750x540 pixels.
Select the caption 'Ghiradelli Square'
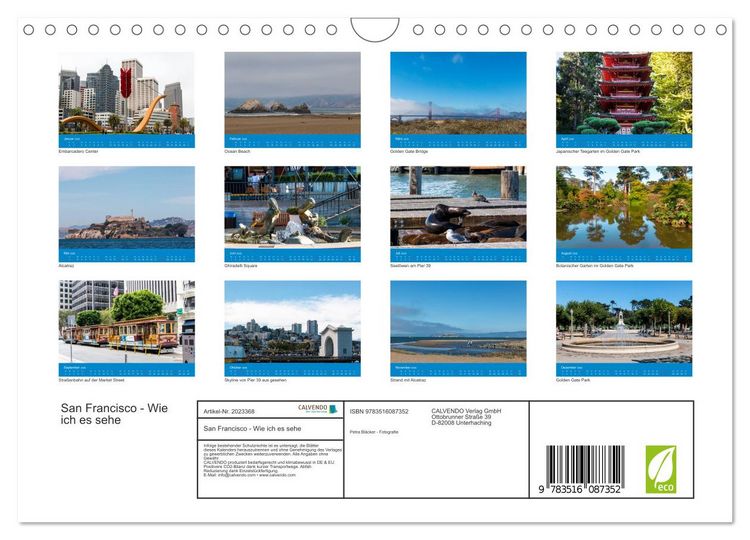coord(241,265)
